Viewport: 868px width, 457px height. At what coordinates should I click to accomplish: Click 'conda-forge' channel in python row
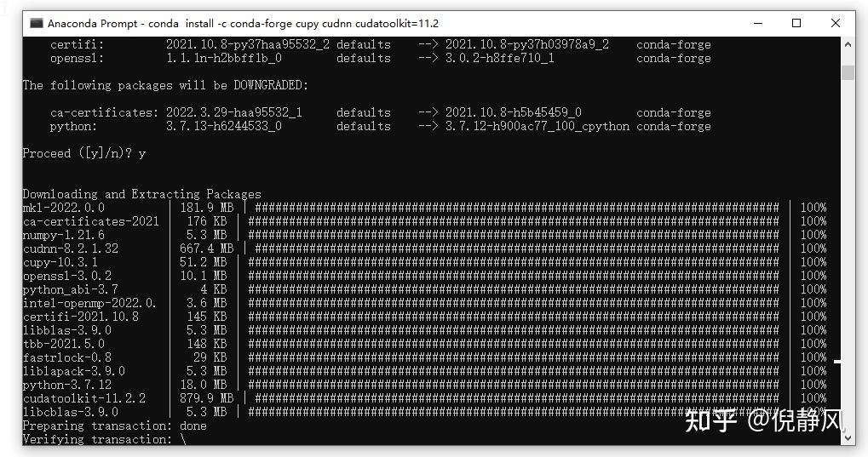(x=674, y=126)
